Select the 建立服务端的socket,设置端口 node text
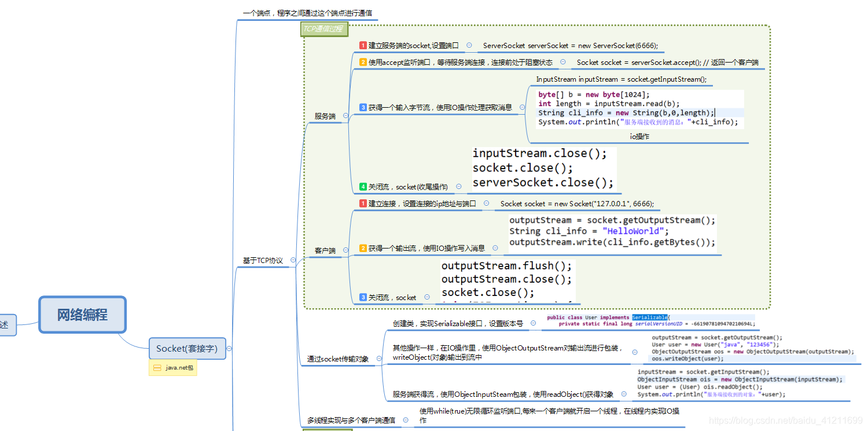Image resolution: width=868 pixels, height=431 pixels. click(414, 45)
